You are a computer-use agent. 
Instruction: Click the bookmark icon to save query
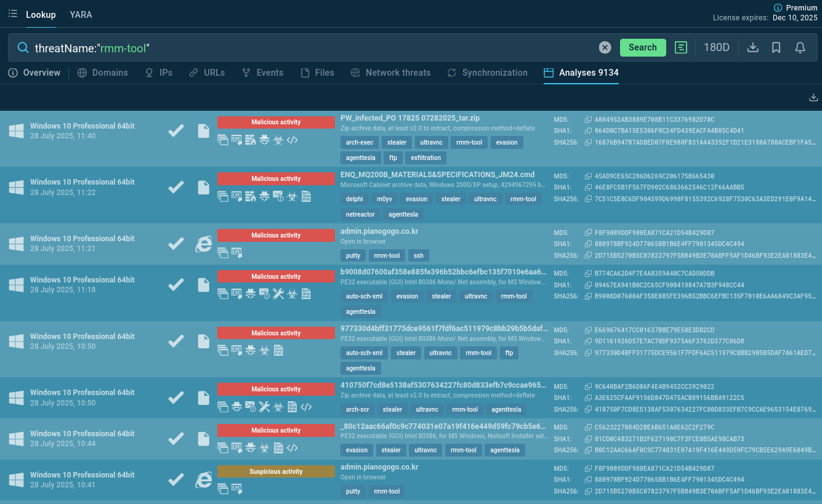776,47
